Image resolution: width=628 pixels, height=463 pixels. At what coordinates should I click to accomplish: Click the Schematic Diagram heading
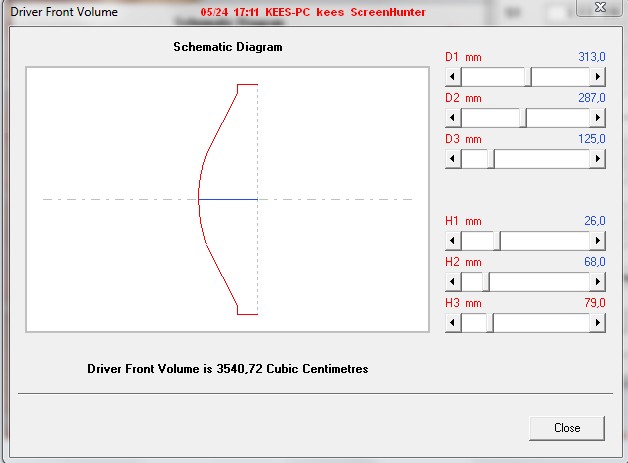click(228, 47)
